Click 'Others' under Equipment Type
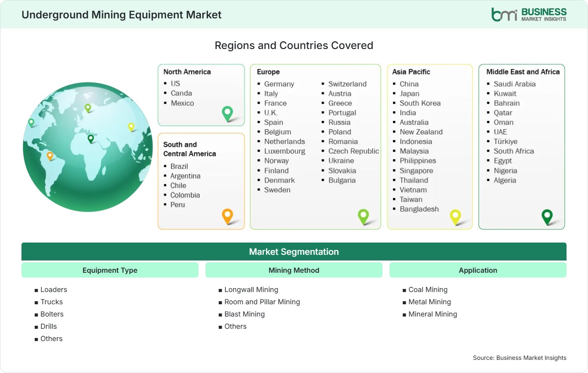 click(52, 339)
